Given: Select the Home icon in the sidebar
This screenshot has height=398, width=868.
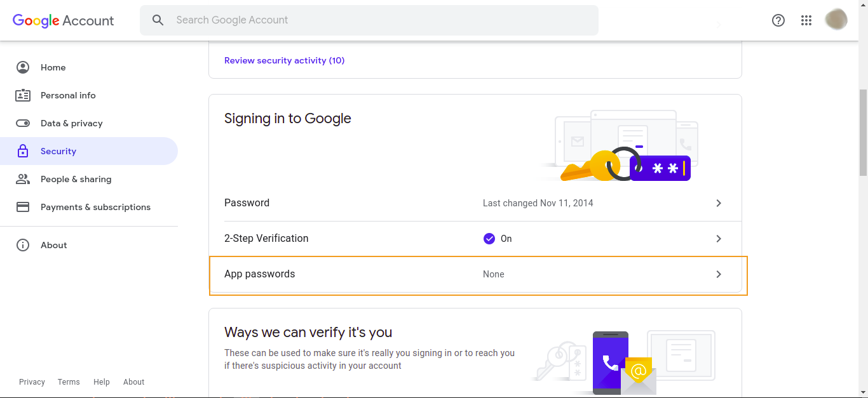Looking at the screenshot, I should pos(23,67).
